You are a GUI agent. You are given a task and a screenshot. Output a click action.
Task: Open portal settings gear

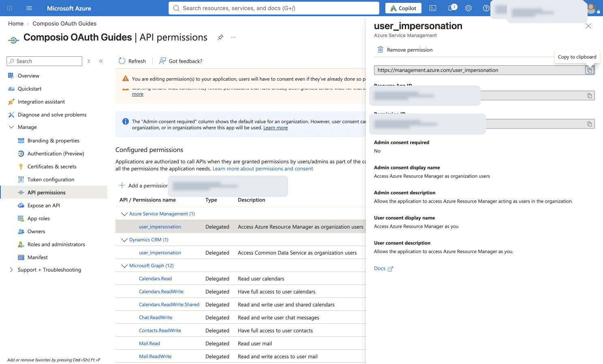[x=468, y=8]
